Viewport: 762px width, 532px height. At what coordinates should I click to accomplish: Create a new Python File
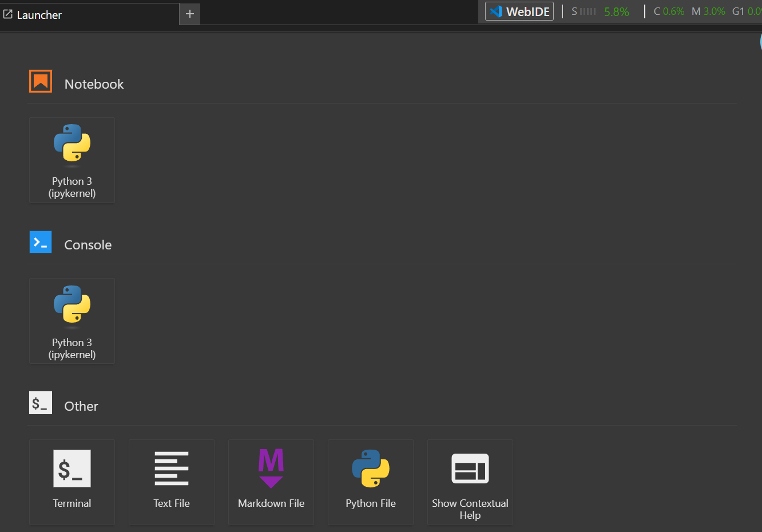click(371, 482)
